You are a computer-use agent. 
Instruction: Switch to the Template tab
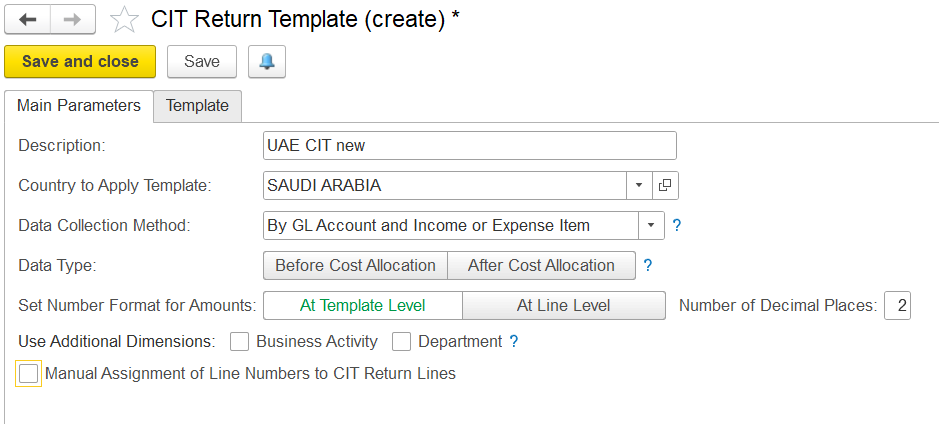click(x=198, y=106)
